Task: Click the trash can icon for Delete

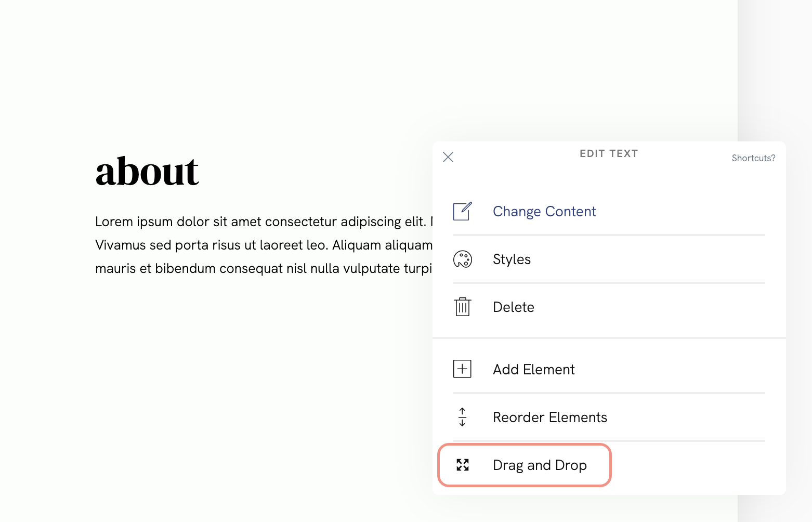Action: click(462, 307)
